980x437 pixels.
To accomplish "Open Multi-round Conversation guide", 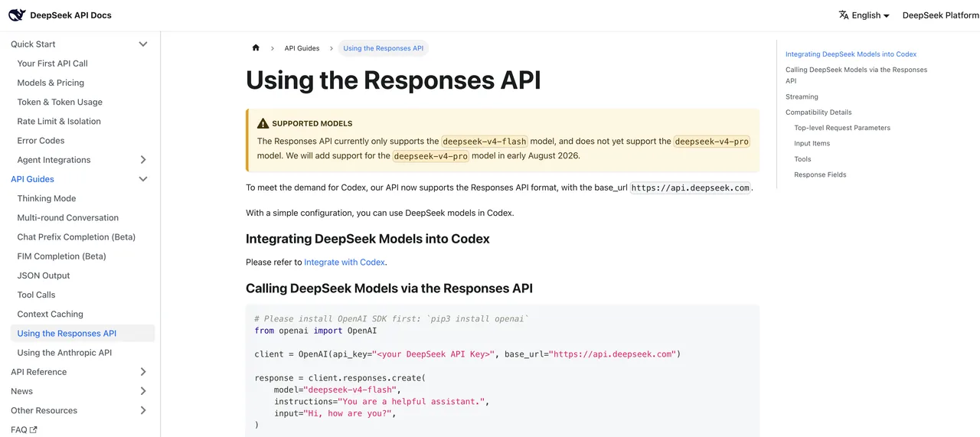I will pos(68,217).
